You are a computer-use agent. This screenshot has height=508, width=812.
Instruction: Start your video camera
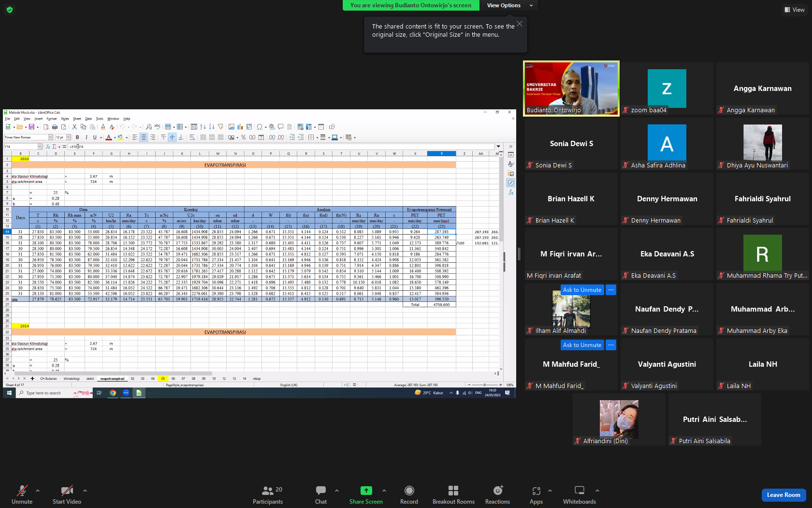coord(67,495)
